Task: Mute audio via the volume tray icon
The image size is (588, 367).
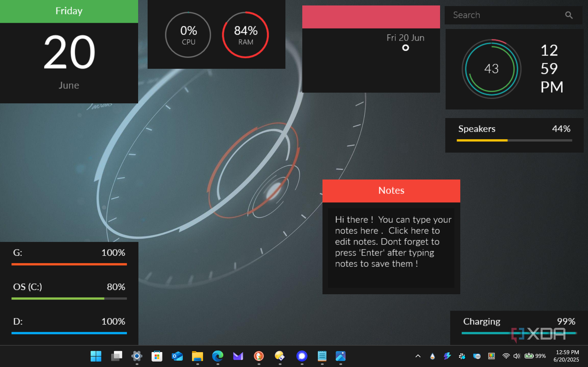Action: point(517,356)
